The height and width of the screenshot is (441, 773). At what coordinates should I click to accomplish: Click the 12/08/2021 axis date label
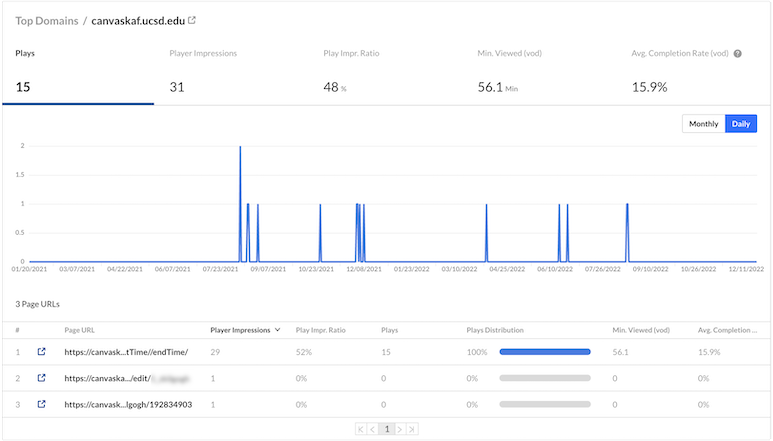click(x=364, y=269)
